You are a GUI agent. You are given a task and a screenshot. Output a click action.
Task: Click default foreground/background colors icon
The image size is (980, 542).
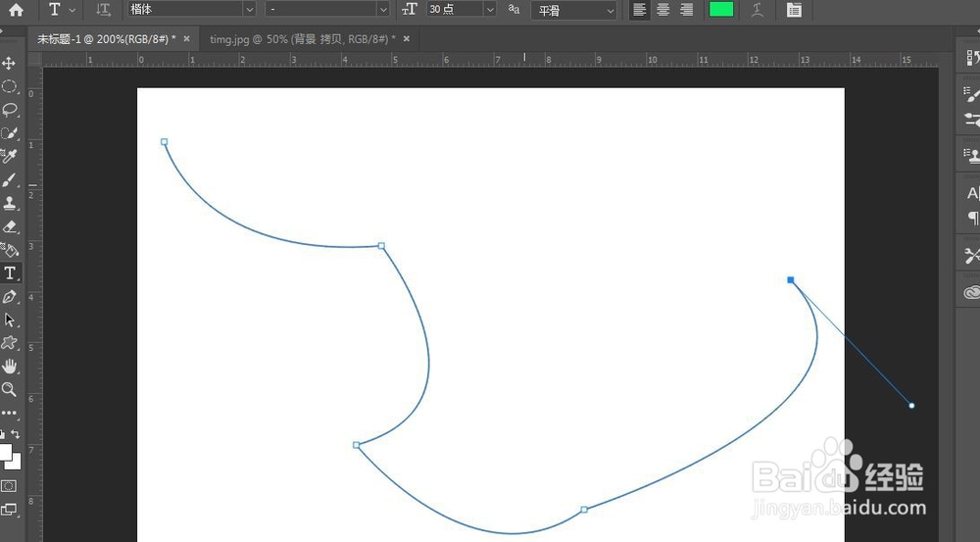point(3,434)
